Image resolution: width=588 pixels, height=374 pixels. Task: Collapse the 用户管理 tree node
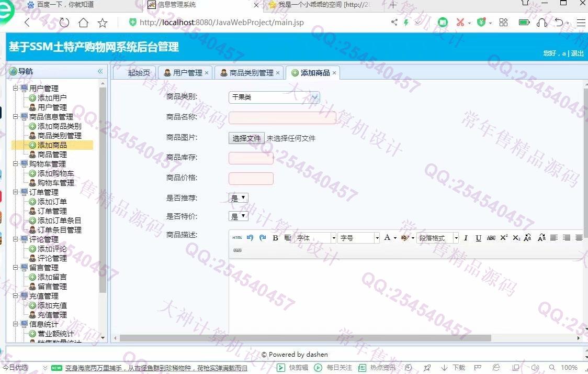pyautogui.click(x=16, y=89)
